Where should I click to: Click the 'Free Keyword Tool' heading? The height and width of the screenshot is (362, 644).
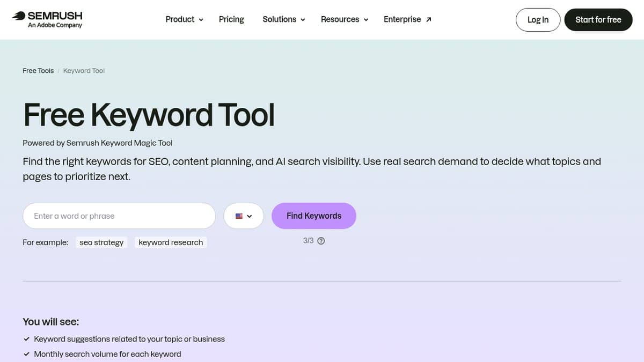149,114
